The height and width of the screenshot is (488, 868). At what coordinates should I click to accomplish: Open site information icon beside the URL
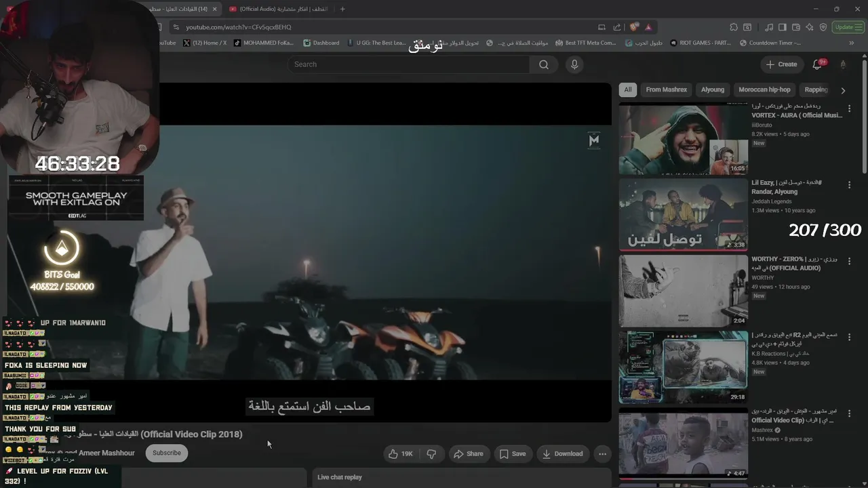pos(176,27)
